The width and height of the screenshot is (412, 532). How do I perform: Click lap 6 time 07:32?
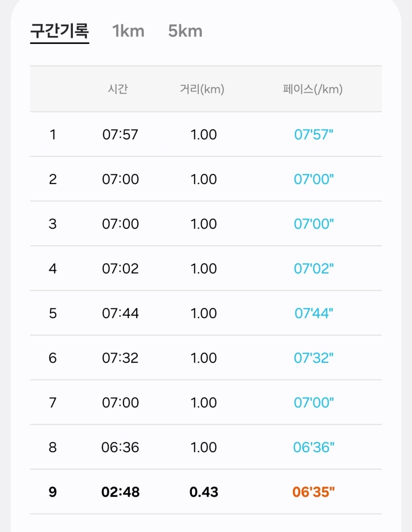[120, 358]
